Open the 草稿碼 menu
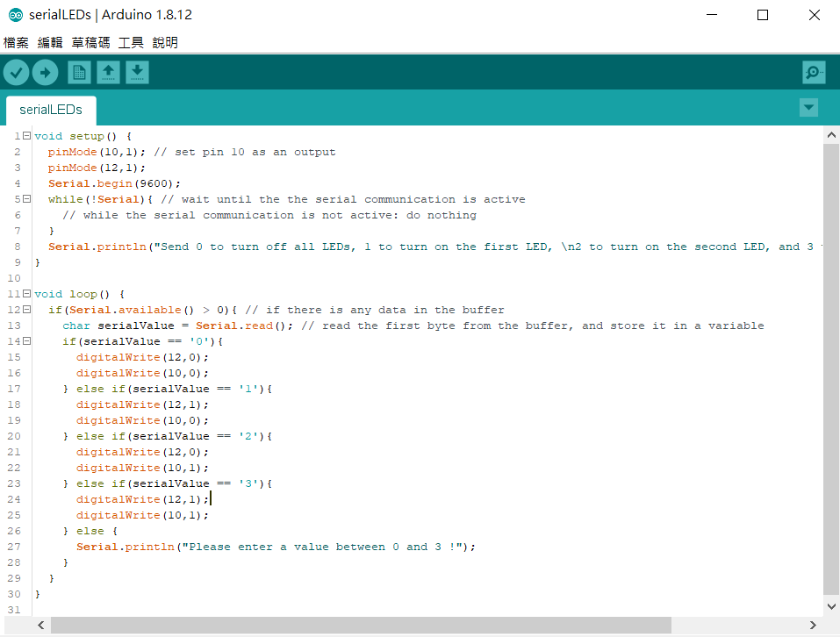This screenshot has height=637, width=840. pos(90,42)
